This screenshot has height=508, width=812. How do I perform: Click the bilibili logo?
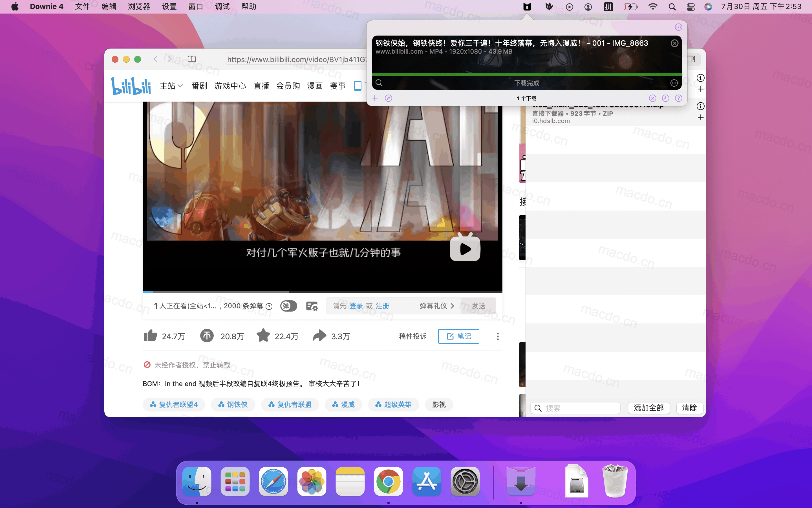pyautogui.click(x=131, y=86)
